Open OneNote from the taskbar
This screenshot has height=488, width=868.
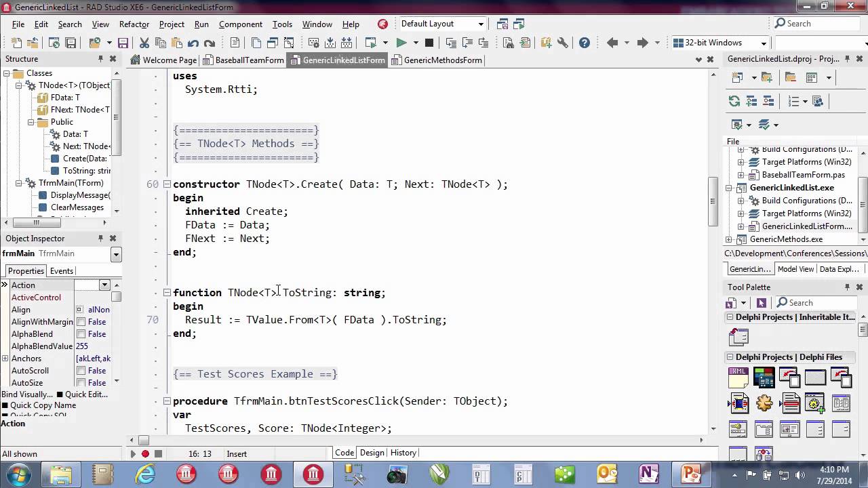click(x=648, y=473)
